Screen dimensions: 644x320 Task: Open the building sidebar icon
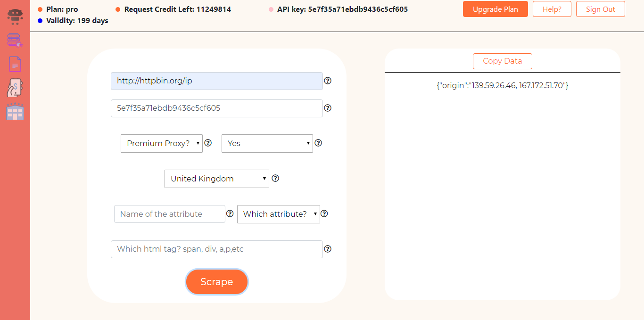pos(15,111)
